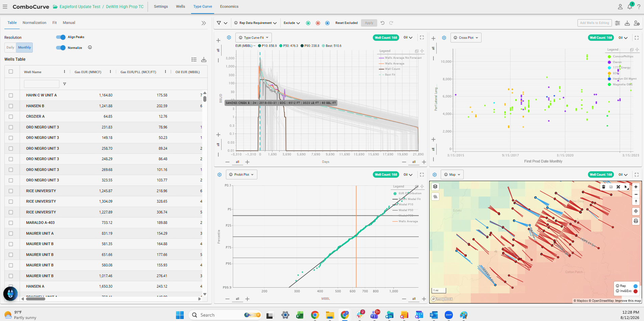Open the Probit Plot chart type dropdown
Viewport: 644px width, 321px height.
241,175
